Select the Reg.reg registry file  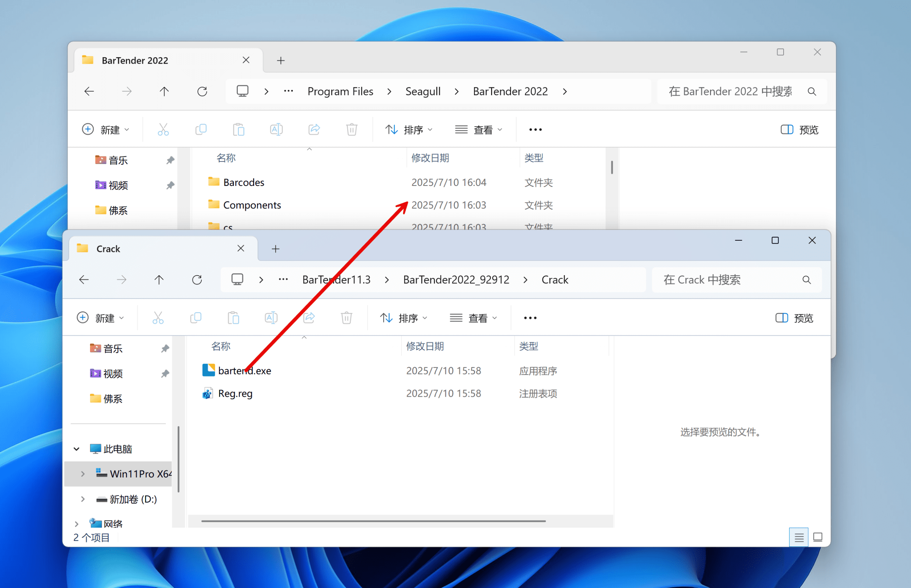tap(235, 393)
